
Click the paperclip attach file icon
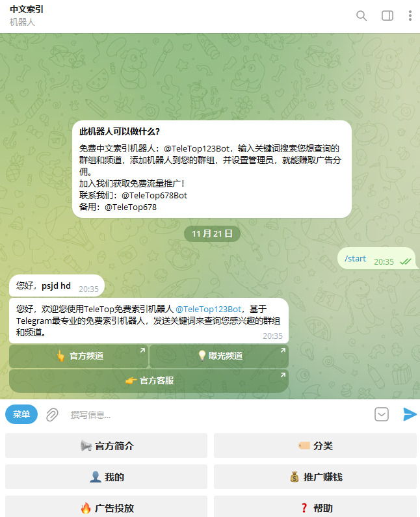[x=52, y=414]
